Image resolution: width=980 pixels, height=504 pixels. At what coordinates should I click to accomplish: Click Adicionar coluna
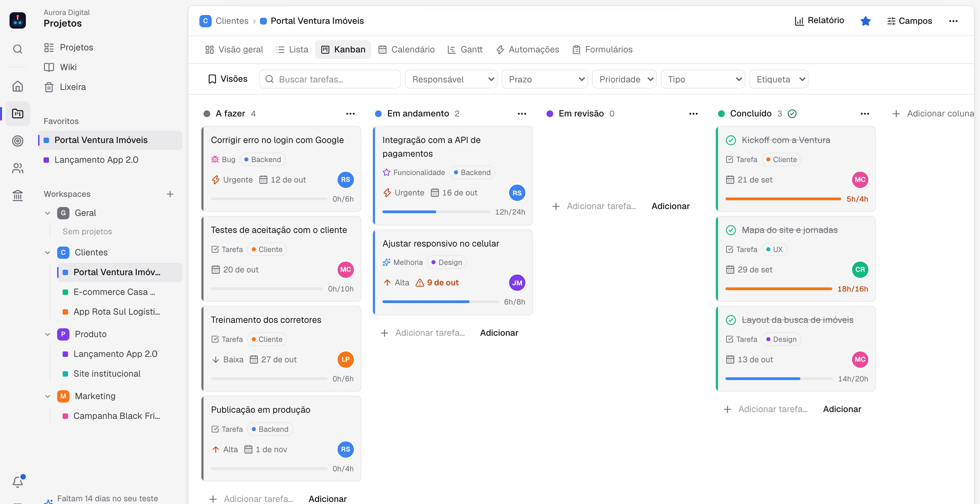coord(933,113)
